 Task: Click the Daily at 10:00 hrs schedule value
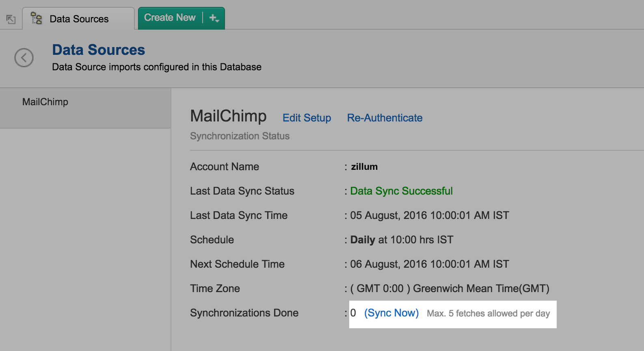402,240
